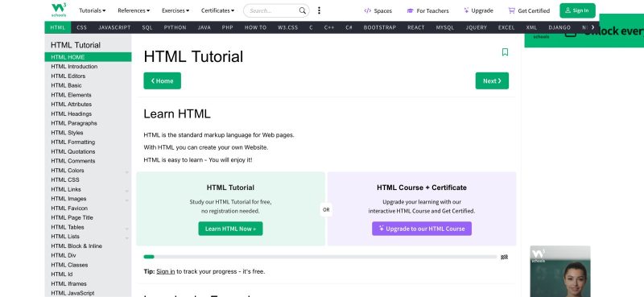Open HTML Introduction in sidebar
Viewport: 644px width, 297px height.
88,67
